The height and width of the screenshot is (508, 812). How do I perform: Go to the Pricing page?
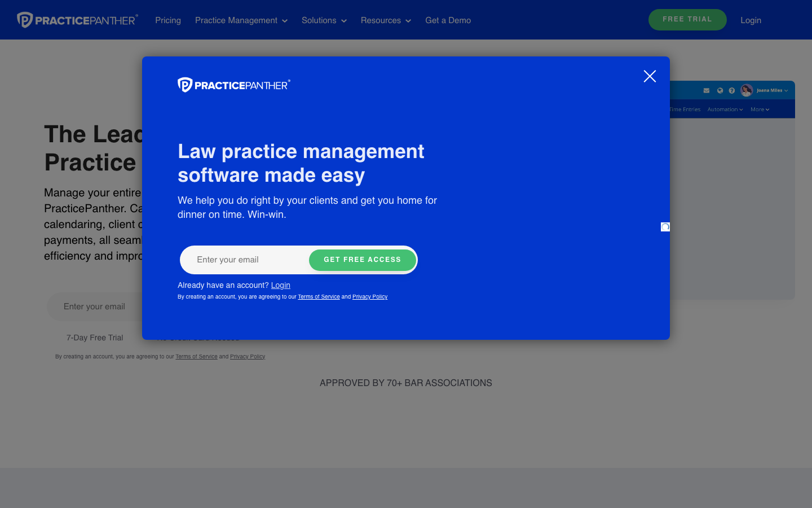point(168,20)
